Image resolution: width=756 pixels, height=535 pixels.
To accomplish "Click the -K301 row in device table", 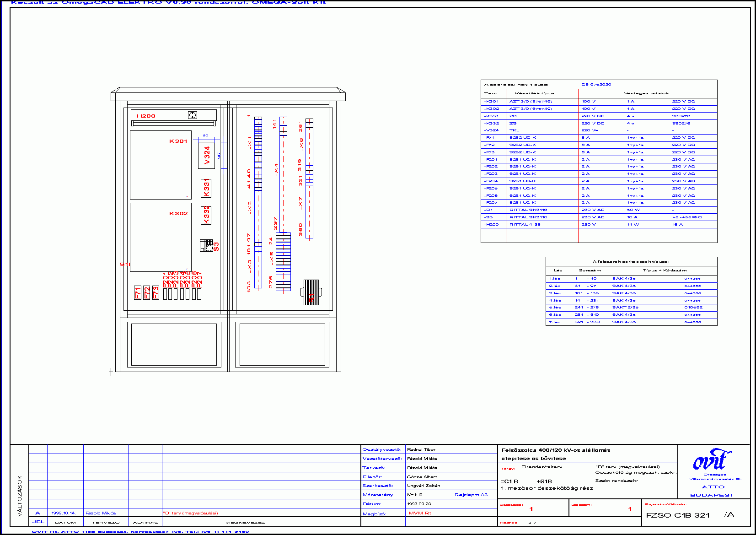I will tap(599, 102).
